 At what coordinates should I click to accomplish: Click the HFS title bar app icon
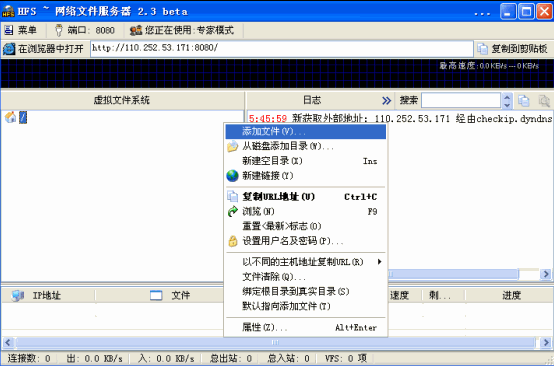pos(8,11)
